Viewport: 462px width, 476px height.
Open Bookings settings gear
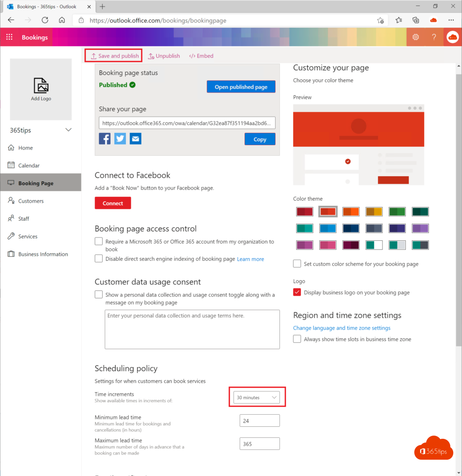416,37
